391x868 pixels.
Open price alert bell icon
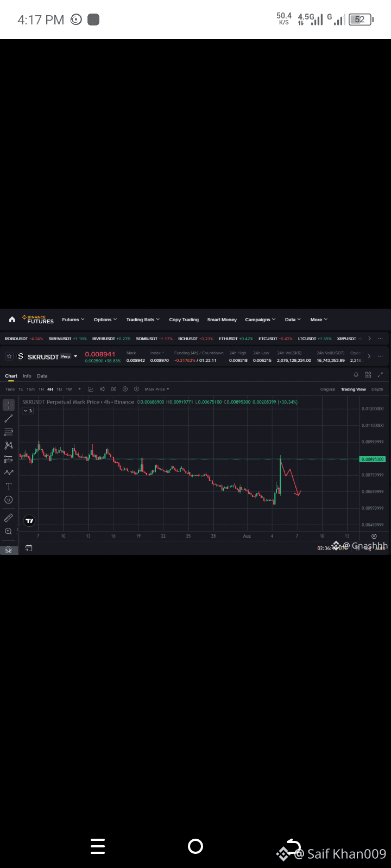(x=356, y=375)
